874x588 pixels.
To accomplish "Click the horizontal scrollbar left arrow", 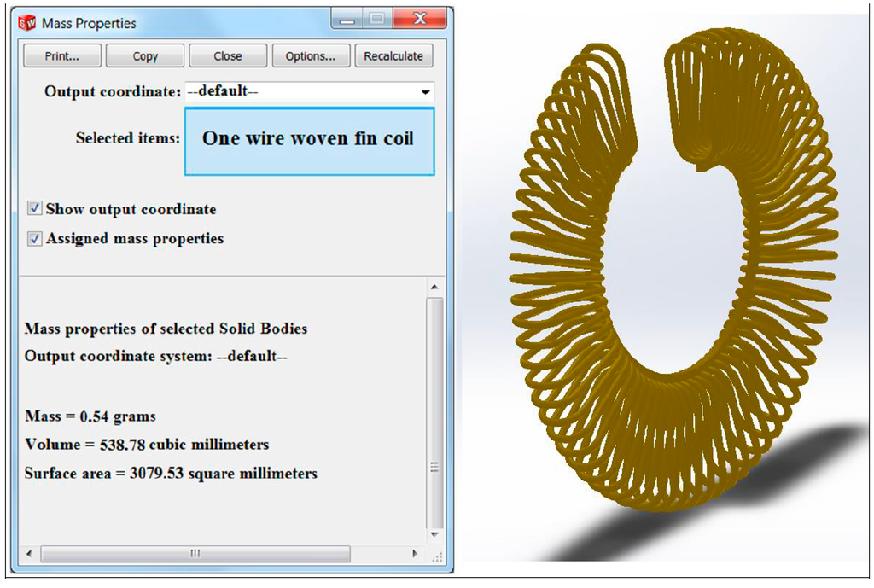I will coord(28,553).
